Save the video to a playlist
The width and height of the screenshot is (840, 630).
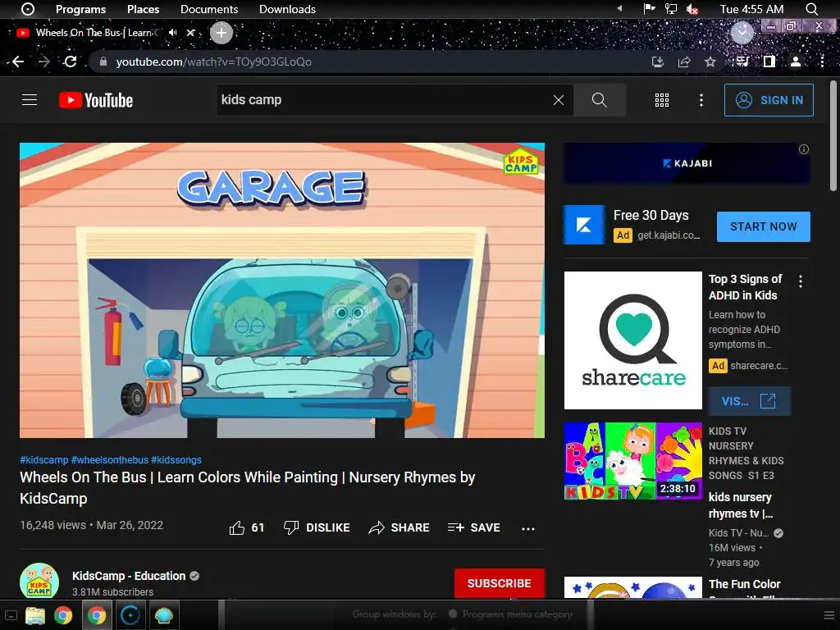pyautogui.click(x=473, y=527)
